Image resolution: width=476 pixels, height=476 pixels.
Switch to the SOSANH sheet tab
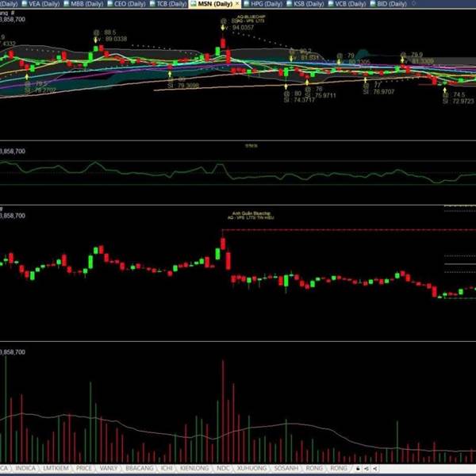click(286, 468)
